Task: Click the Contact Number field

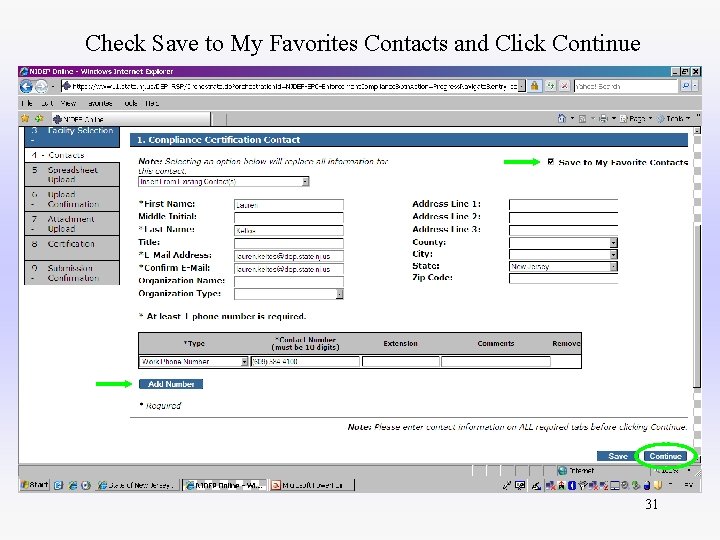Action: [x=305, y=362]
